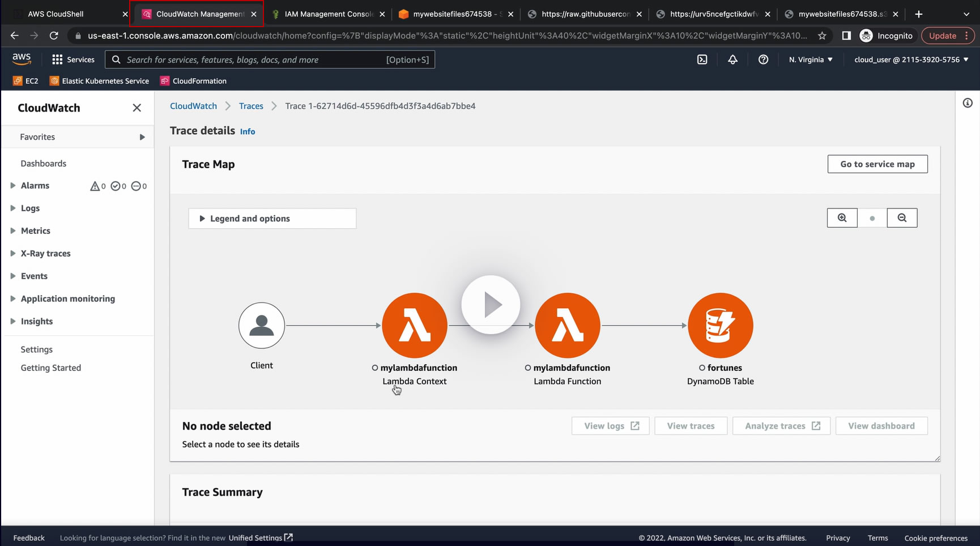Open Settings in the CloudWatch sidebar
The width and height of the screenshot is (980, 546).
37,350
